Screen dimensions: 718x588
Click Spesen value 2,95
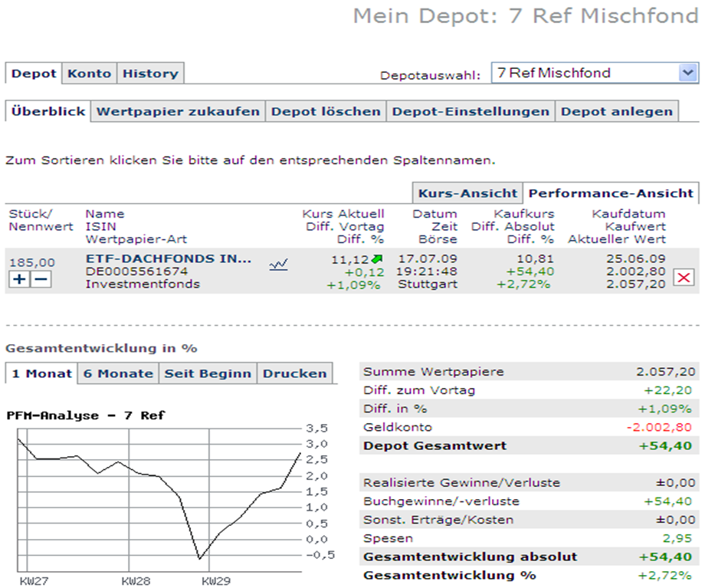coord(677,538)
